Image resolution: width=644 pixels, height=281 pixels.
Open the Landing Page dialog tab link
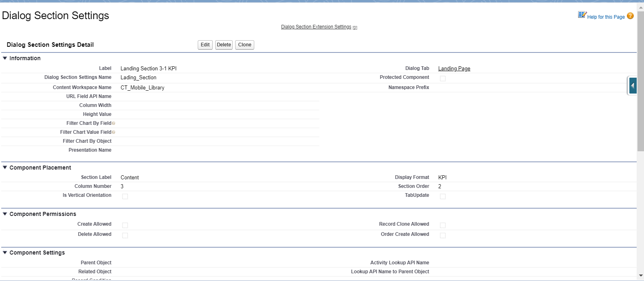[x=454, y=69]
